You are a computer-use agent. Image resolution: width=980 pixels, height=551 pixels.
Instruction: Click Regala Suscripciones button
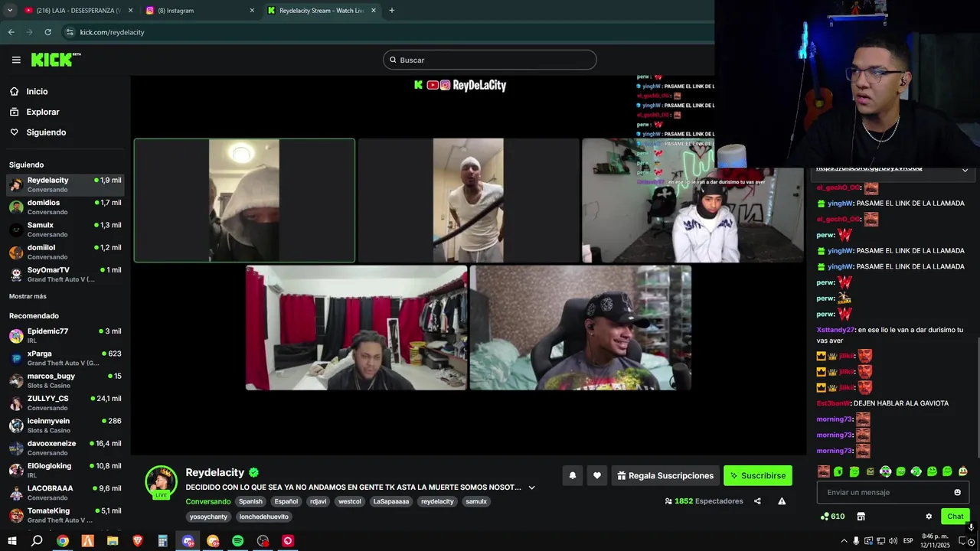coord(665,475)
